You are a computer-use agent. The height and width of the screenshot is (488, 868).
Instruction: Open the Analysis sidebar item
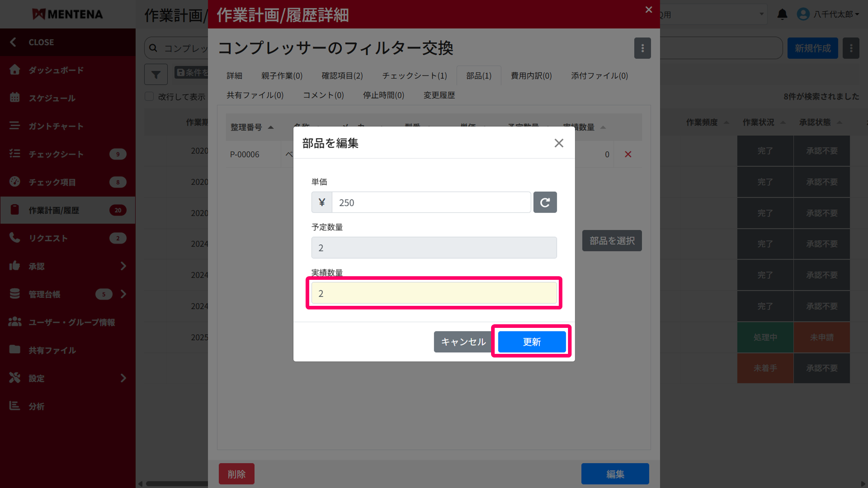coord(36,406)
